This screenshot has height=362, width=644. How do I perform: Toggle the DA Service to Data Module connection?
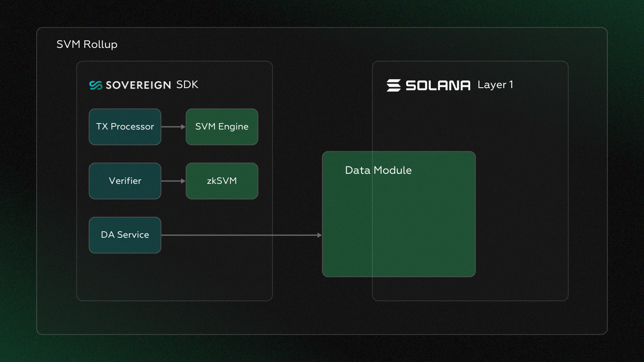coord(242,234)
